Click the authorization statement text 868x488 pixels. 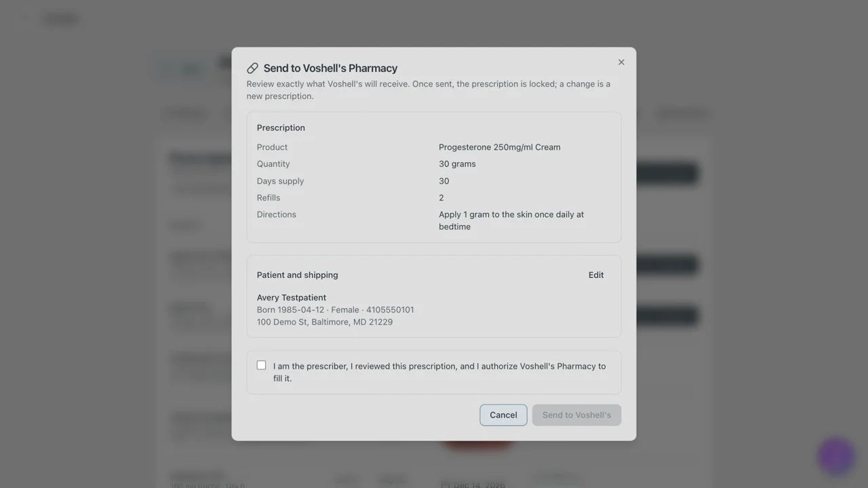coord(439,372)
